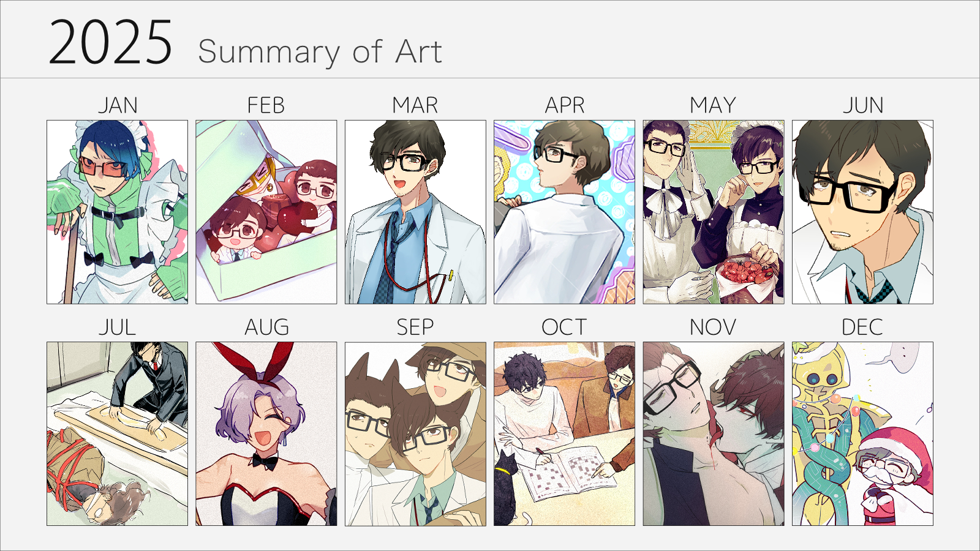Click the DEC month label
Viewport: 980px width, 551px height.
pyautogui.click(x=862, y=327)
